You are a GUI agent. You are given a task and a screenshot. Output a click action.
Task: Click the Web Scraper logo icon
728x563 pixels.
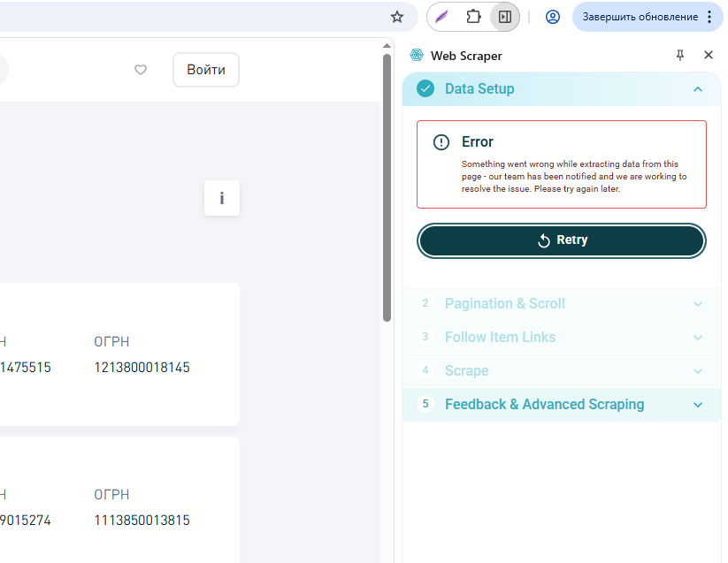418,56
